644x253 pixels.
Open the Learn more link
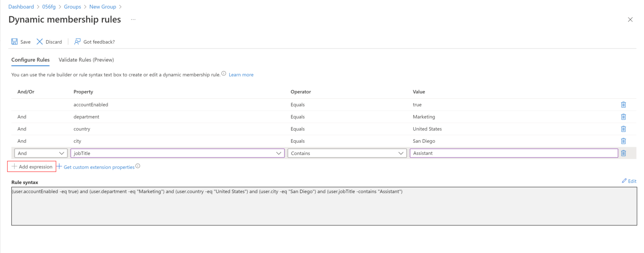coord(241,74)
